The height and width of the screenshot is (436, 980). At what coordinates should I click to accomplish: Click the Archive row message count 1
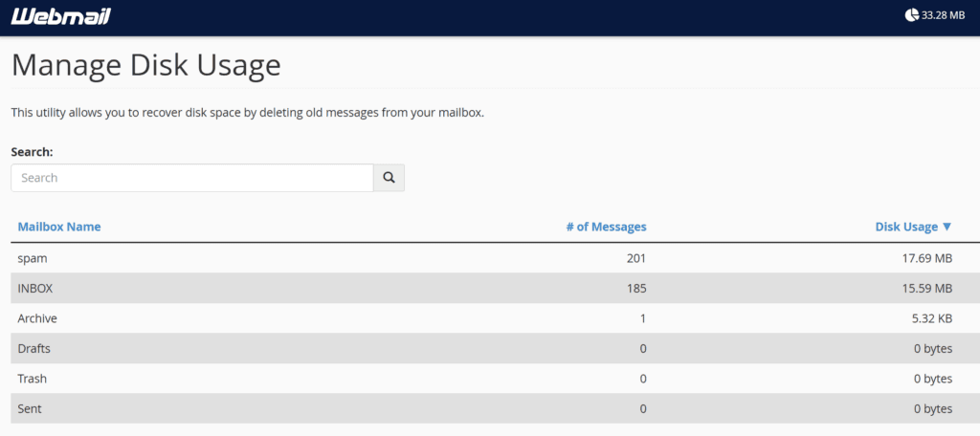click(643, 318)
